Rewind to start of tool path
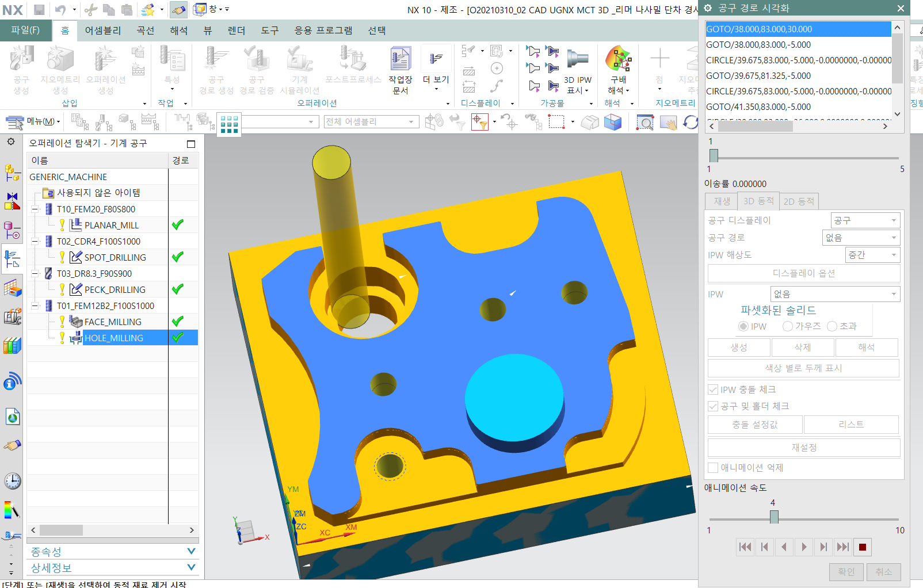Viewport: 923px width, 588px height. tap(745, 547)
